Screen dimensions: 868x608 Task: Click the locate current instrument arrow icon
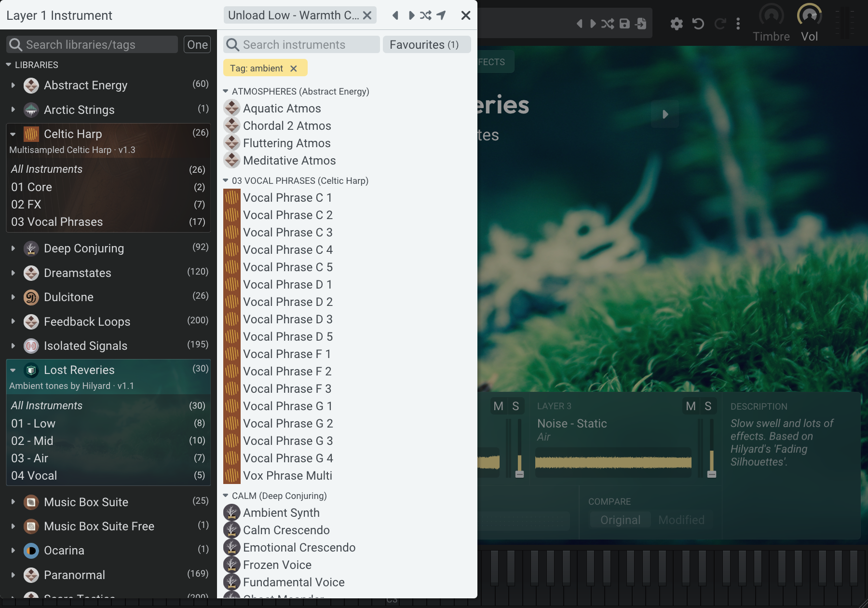pyautogui.click(x=441, y=15)
